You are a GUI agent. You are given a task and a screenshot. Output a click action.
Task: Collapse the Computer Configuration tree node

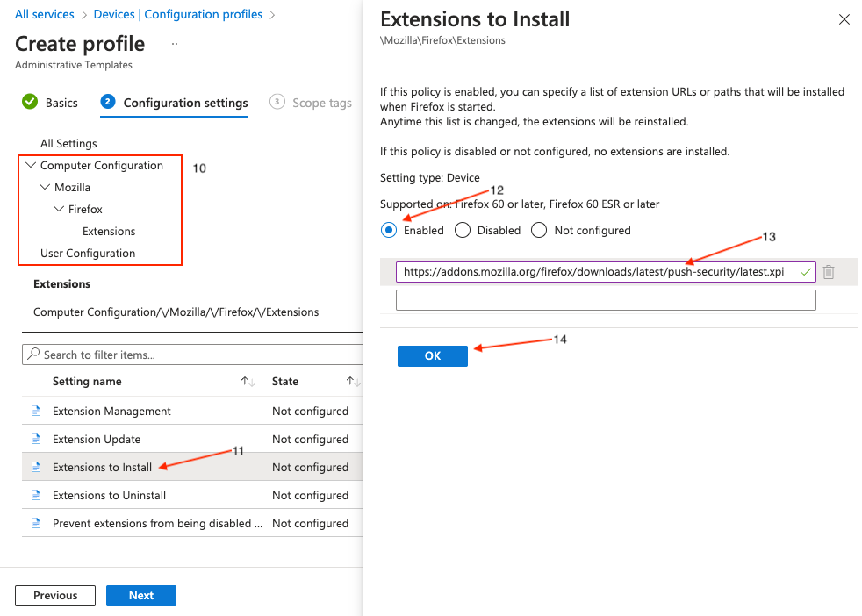(x=31, y=165)
